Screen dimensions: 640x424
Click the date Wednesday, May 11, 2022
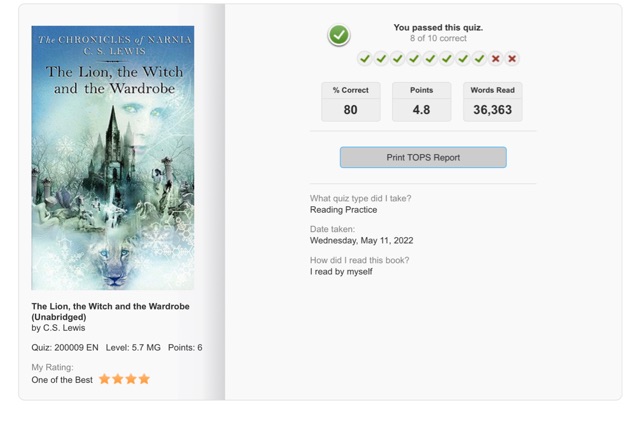(x=361, y=240)
